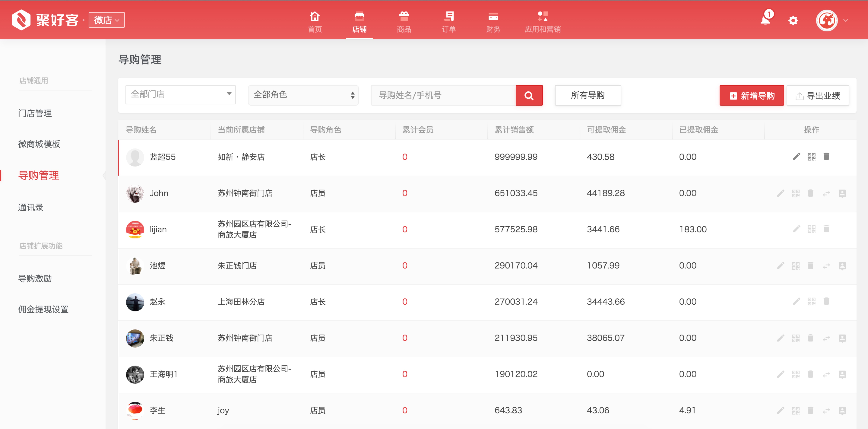Viewport: 868px width, 429px height.
Task: Open the notification bell
Action: [x=766, y=20]
